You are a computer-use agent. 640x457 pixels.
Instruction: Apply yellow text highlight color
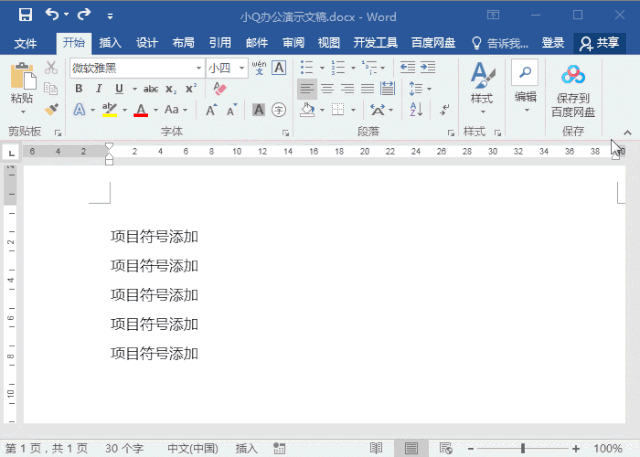[109, 110]
